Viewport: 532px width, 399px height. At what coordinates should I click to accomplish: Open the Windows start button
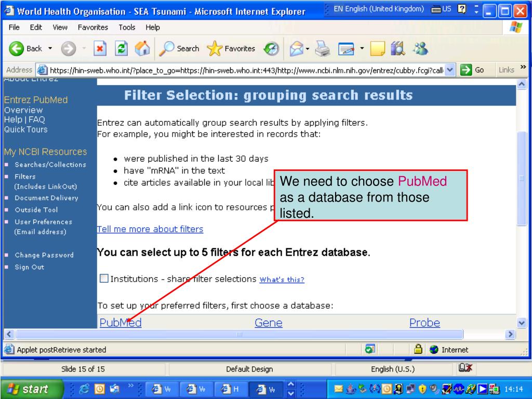click(32, 389)
